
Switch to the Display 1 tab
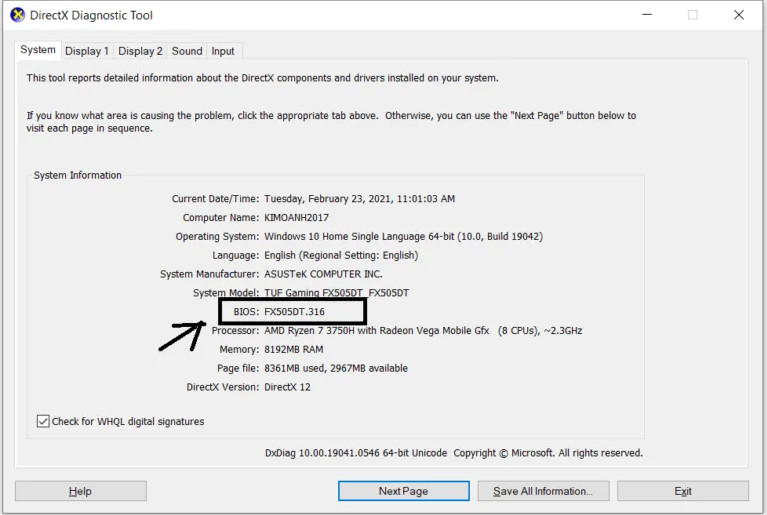point(87,51)
